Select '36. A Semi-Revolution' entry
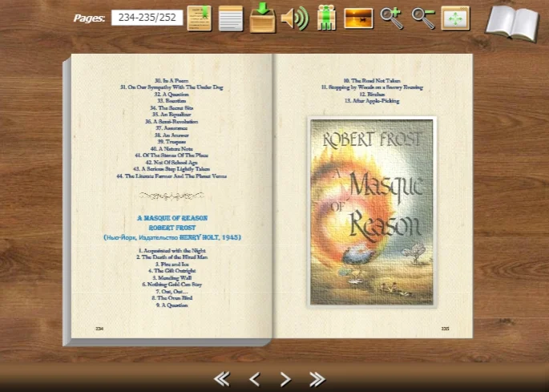Viewport: 549px width, 392px height. click(x=172, y=122)
